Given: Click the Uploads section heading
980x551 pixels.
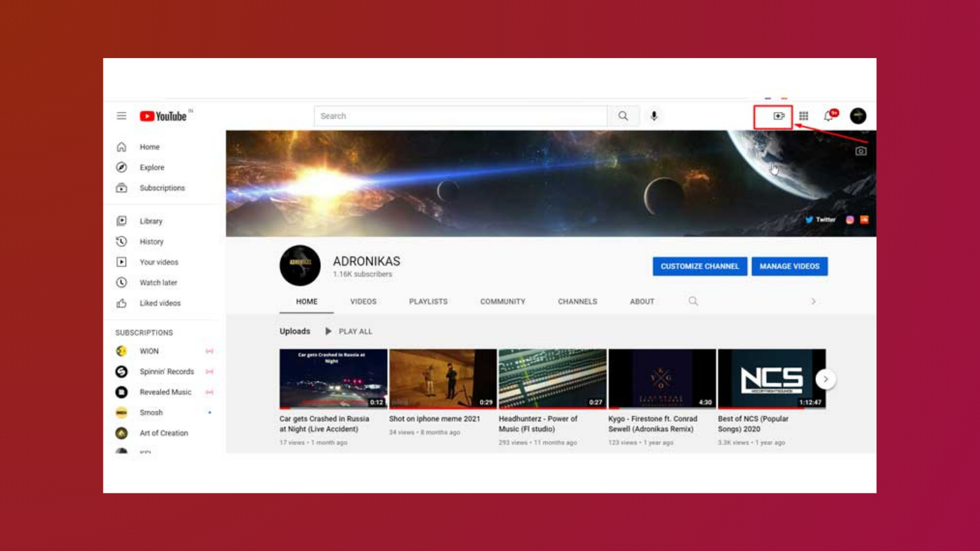Looking at the screenshot, I should coord(295,331).
